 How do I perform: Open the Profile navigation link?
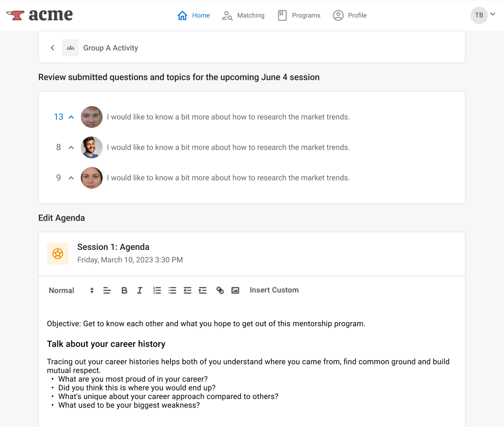(x=350, y=15)
